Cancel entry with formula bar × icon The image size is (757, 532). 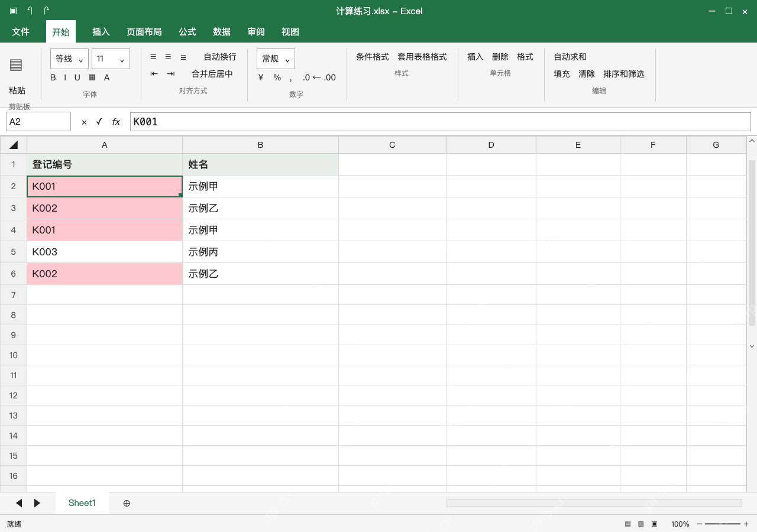84,122
